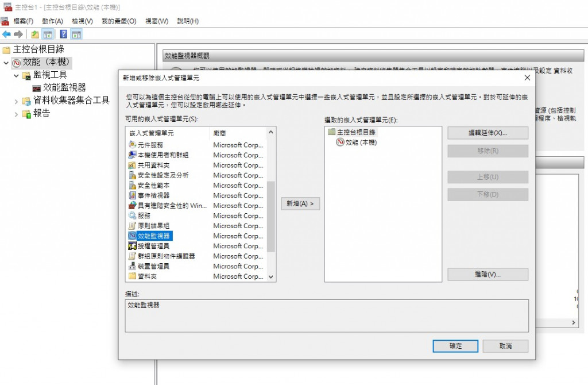
Task: Click the snap-in list scroll-down arrow
Action: (x=271, y=277)
